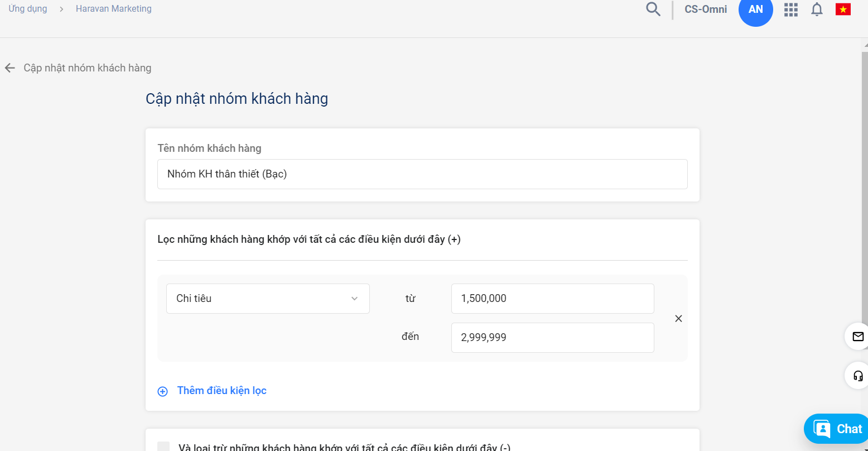Expand the Chi tiêu condition dropdown
Screen dimensions: 868x451
click(x=268, y=299)
